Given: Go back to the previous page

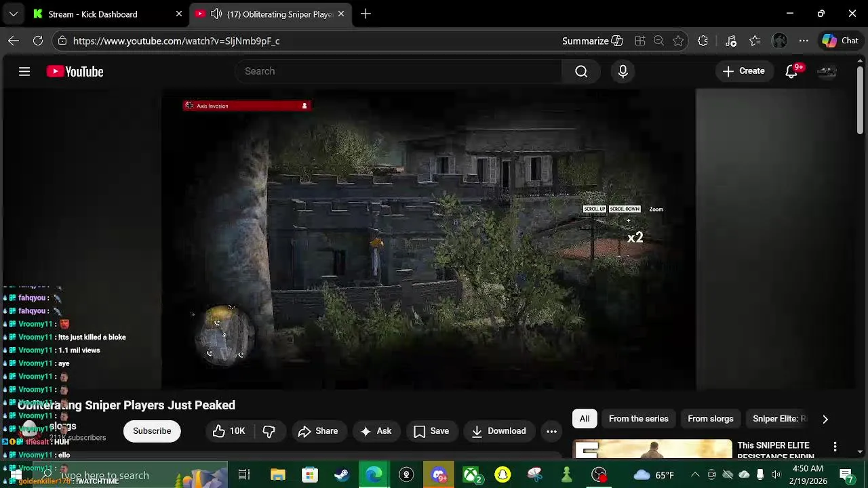Looking at the screenshot, I should 14,41.
